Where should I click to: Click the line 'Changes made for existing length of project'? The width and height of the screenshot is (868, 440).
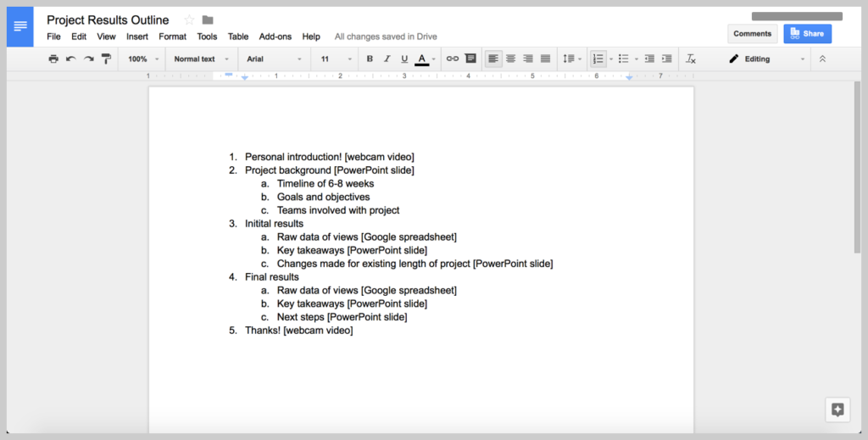click(374, 264)
